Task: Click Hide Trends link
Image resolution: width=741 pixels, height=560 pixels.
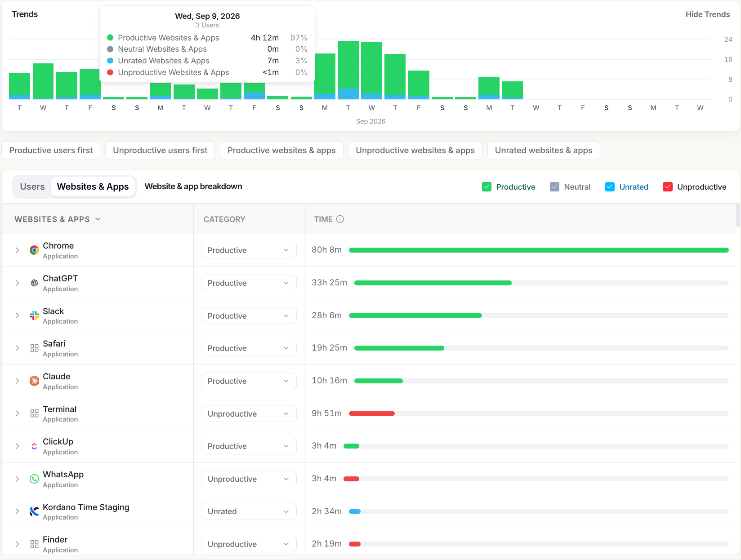Action: click(708, 14)
